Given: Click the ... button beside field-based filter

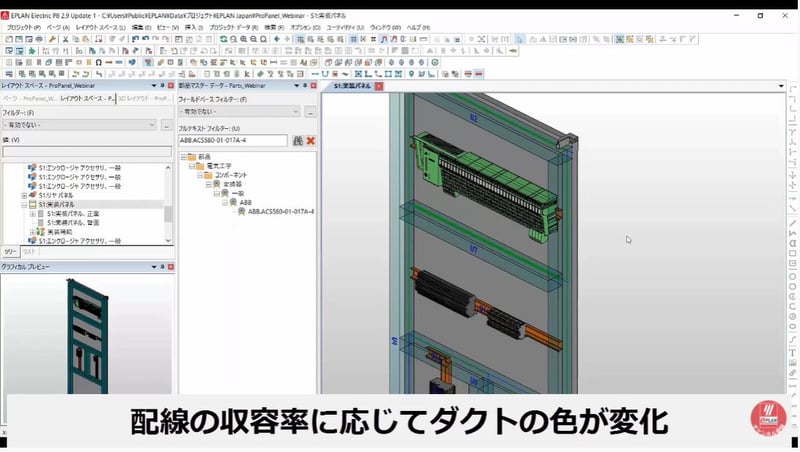Looking at the screenshot, I should tap(310, 111).
